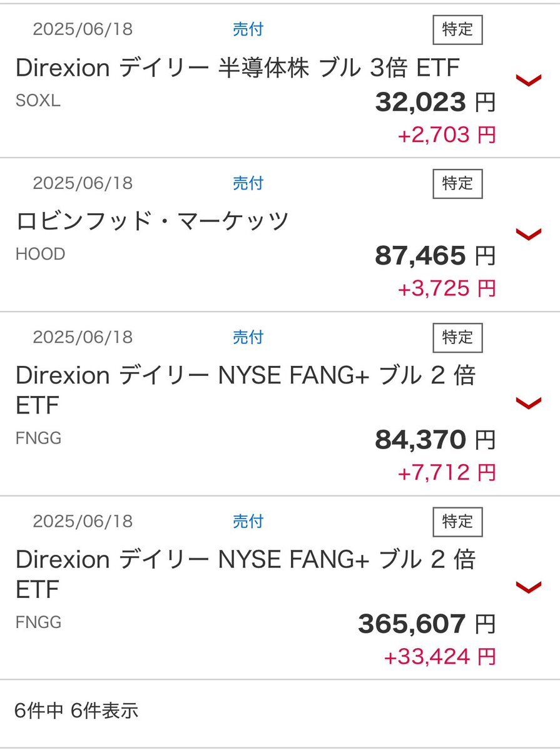Expand the FNGG 84,370 yen transaction chevron
Viewport: 560px width, 750px height.
529,403
